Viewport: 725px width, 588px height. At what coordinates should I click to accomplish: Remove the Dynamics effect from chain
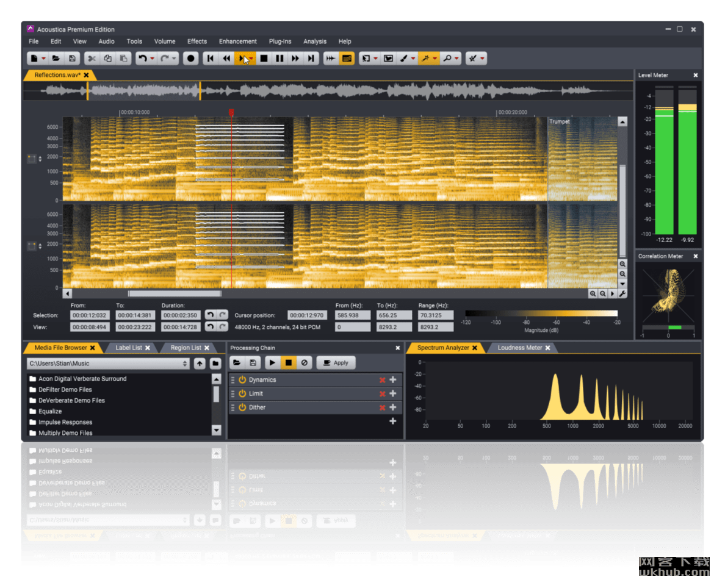point(383,380)
